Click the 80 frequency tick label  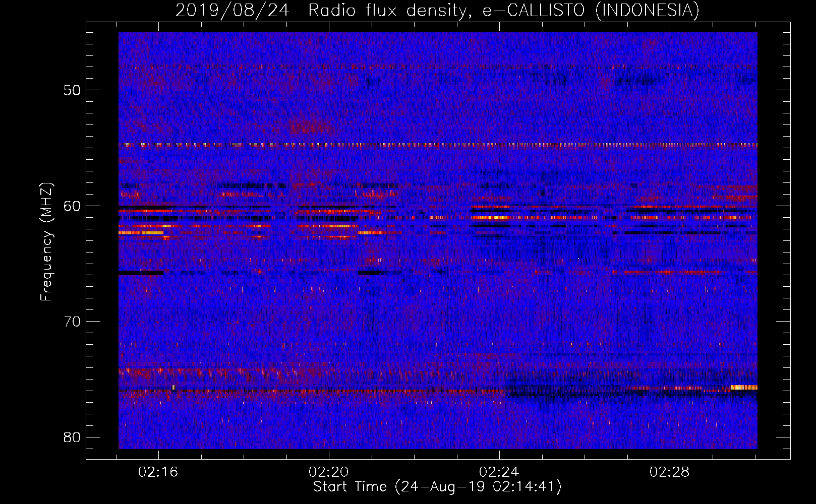point(72,437)
